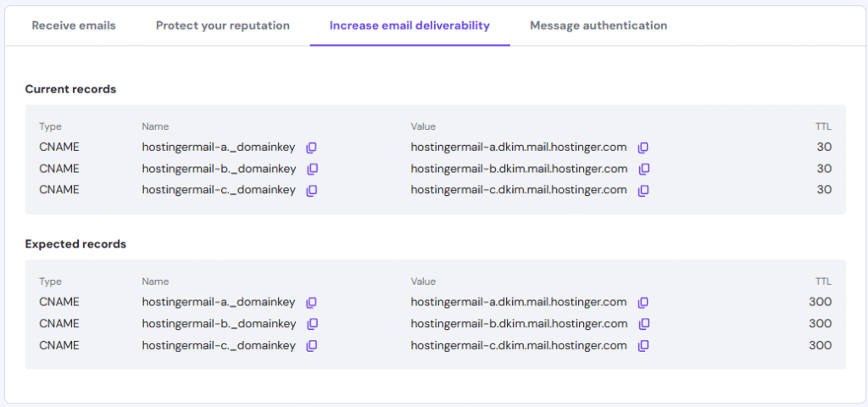Click TTL 30 of current hostingermail-c record
868x407 pixels.
pos(824,189)
